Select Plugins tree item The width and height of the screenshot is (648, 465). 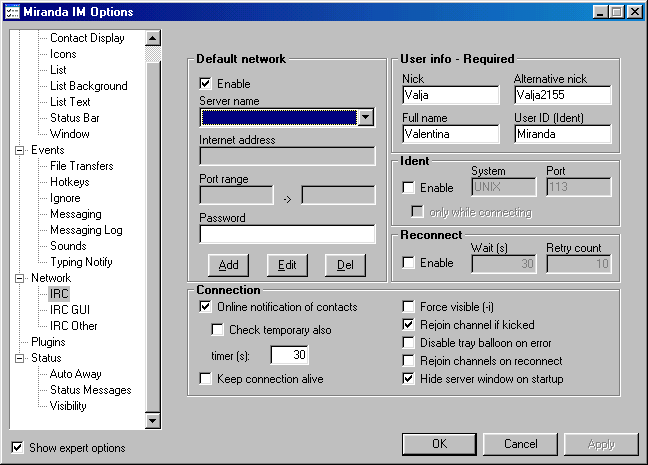point(48,342)
